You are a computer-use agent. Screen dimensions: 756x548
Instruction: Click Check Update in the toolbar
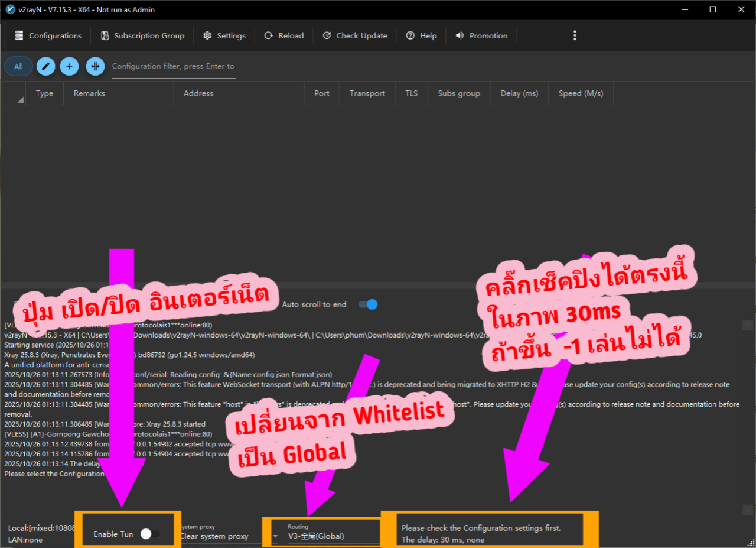pyautogui.click(x=355, y=35)
